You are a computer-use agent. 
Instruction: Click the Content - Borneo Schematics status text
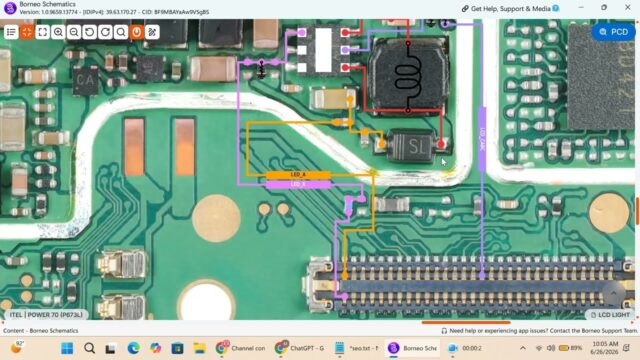click(x=40, y=331)
